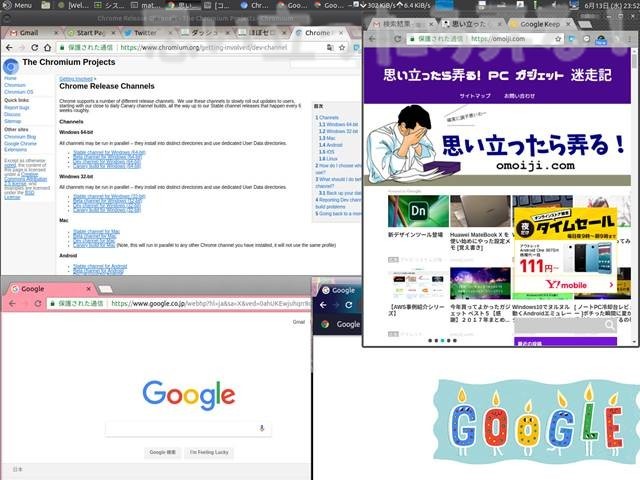Click the Y!mobile タイムセール ad banner
This screenshot has width=640, height=480.
click(x=565, y=250)
